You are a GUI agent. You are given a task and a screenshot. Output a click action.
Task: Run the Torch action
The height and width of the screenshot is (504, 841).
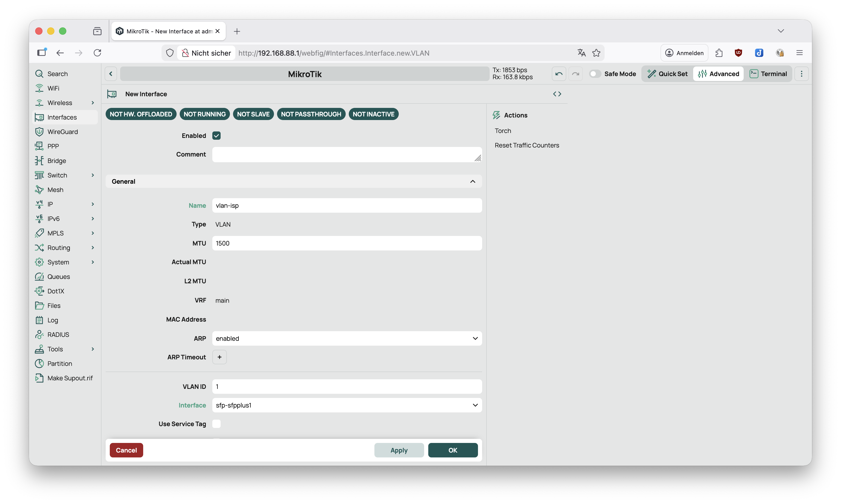(x=503, y=131)
